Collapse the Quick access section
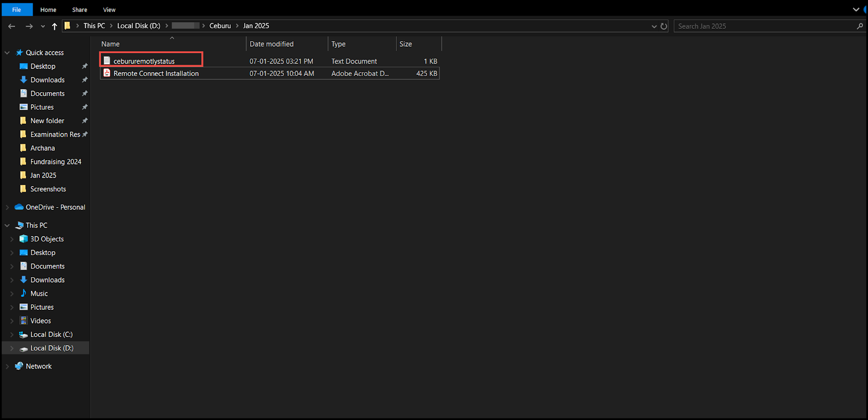This screenshot has width=868, height=420. (7, 53)
